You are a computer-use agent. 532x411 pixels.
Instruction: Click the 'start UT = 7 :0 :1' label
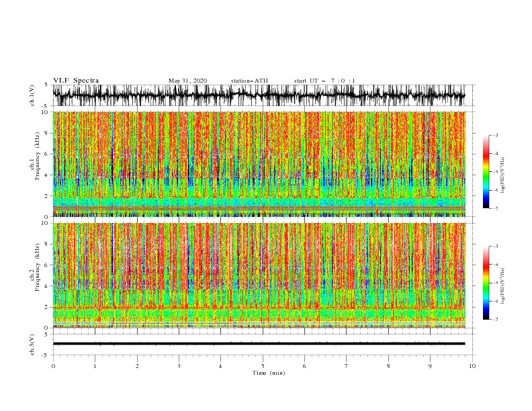[324, 81]
